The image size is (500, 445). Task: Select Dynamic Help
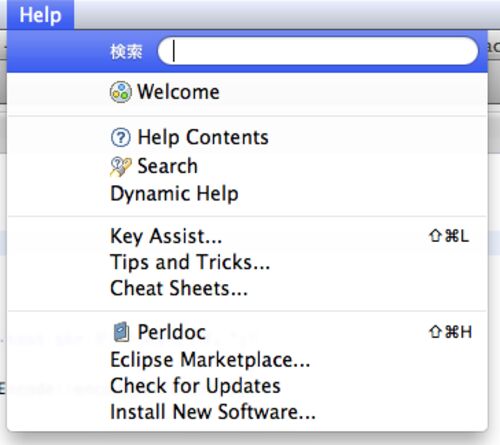pyautogui.click(x=247, y=194)
